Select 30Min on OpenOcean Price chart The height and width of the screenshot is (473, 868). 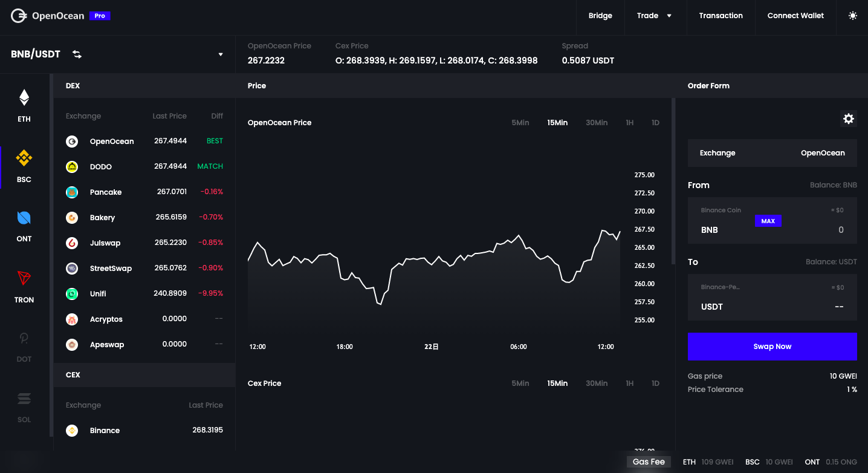point(597,123)
